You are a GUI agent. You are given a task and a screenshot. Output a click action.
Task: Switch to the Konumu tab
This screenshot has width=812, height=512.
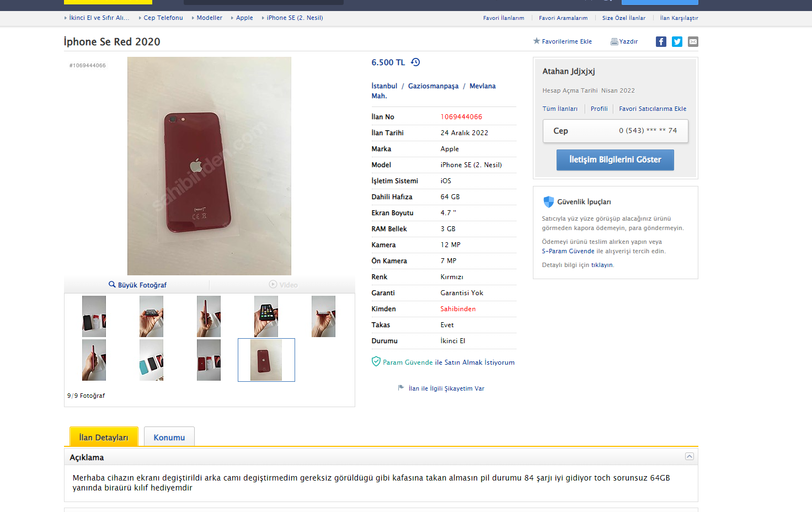[x=169, y=437]
